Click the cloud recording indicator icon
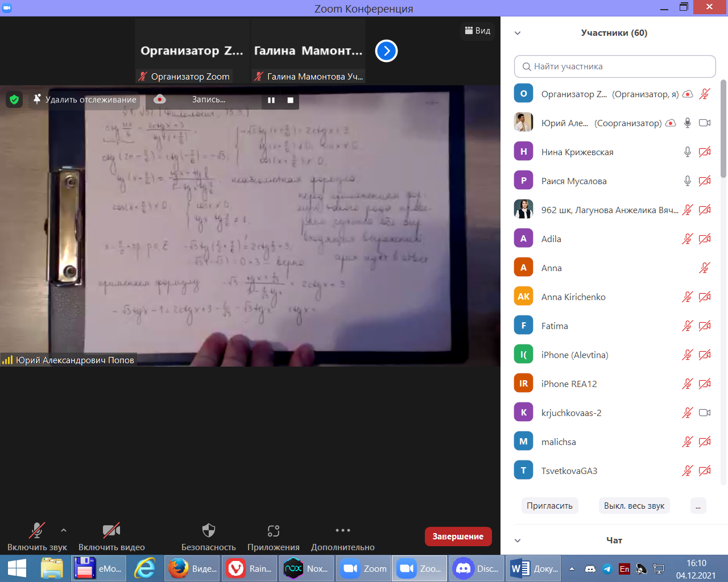 coord(160,99)
